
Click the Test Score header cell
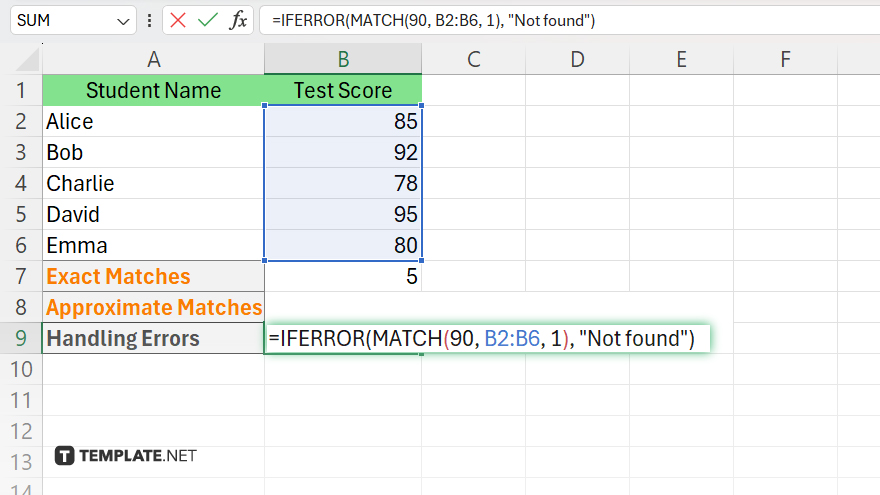coord(343,91)
